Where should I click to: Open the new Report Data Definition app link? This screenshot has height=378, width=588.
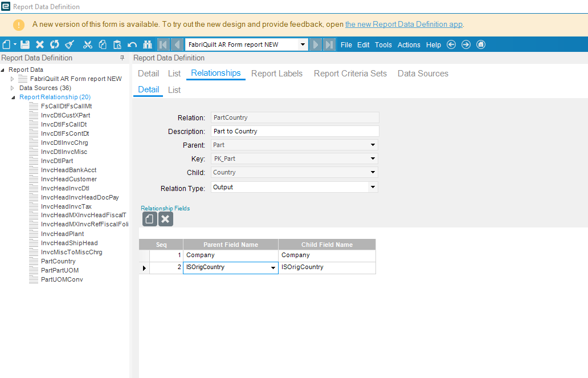(403, 24)
